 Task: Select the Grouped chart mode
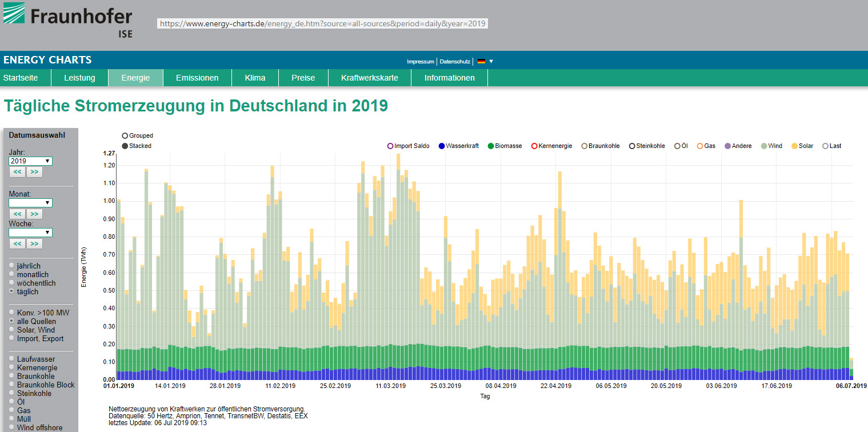125,136
